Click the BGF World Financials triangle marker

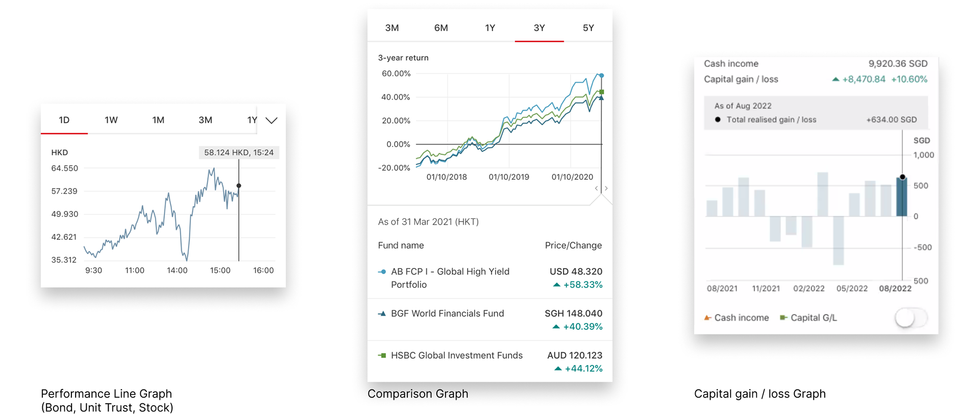tap(382, 313)
